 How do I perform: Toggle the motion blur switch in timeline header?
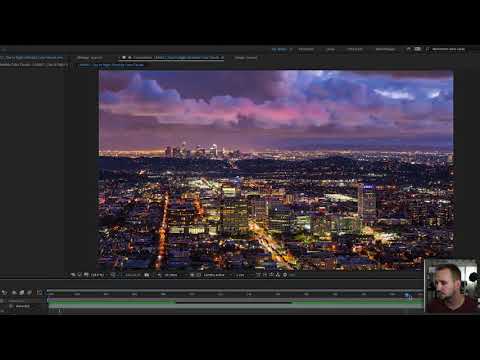click(x=29, y=292)
